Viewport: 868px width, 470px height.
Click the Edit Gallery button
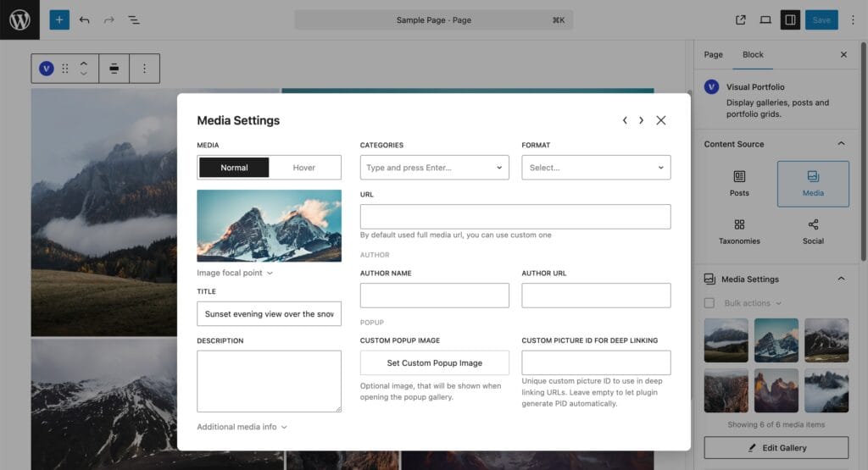(x=776, y=448)
